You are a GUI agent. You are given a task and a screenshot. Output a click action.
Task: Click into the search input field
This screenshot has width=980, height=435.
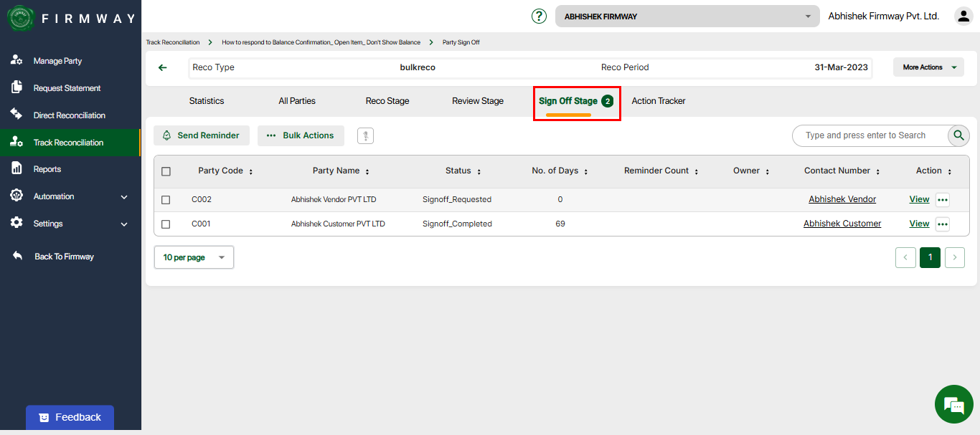point(868,135)
